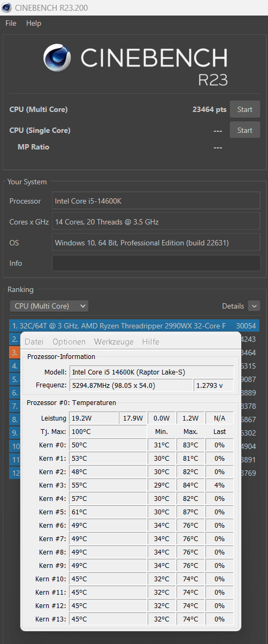268x644 pixels.
Task: Click the Kern #7 label
Action: (53, 538)
